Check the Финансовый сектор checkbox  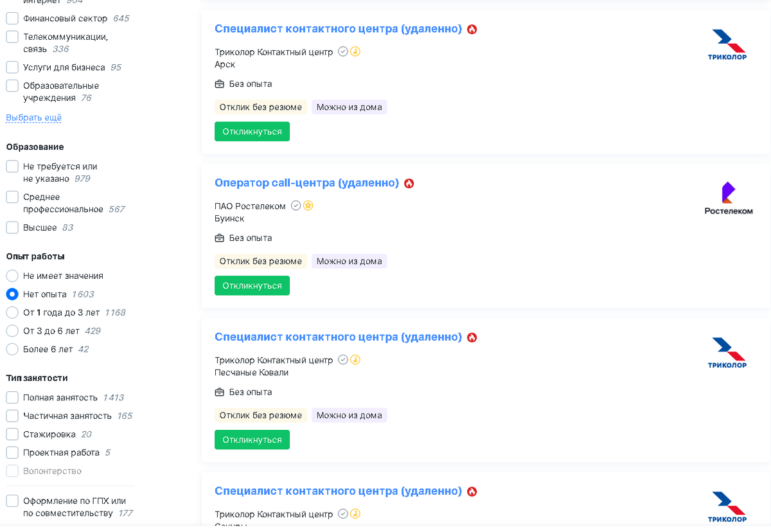click(12, 19)
